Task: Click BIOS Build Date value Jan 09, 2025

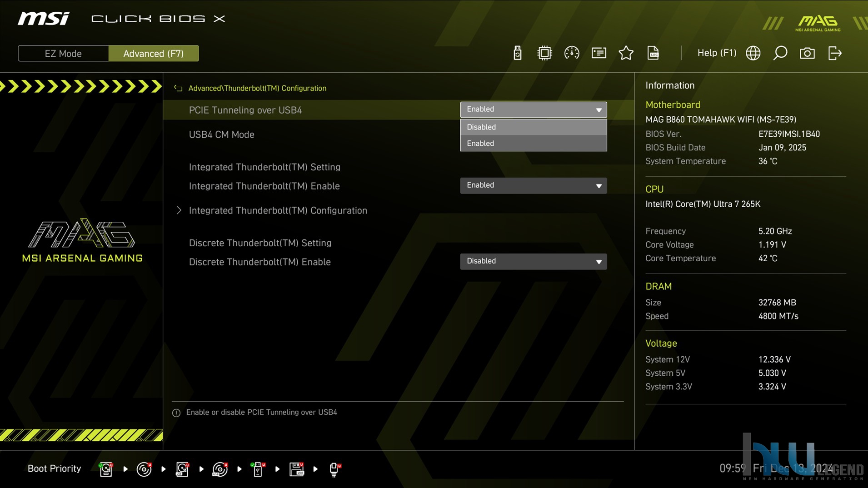Action: pos(782,148)
